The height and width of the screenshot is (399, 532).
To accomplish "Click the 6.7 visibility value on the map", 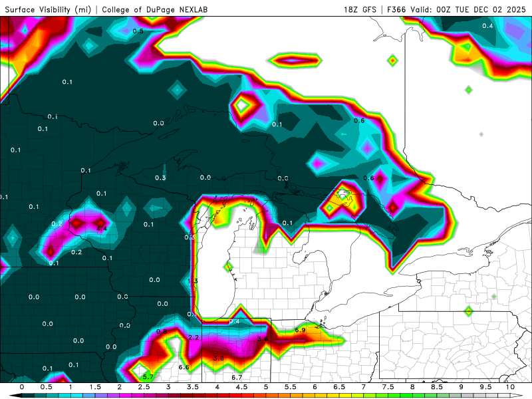I will point(237,377).
